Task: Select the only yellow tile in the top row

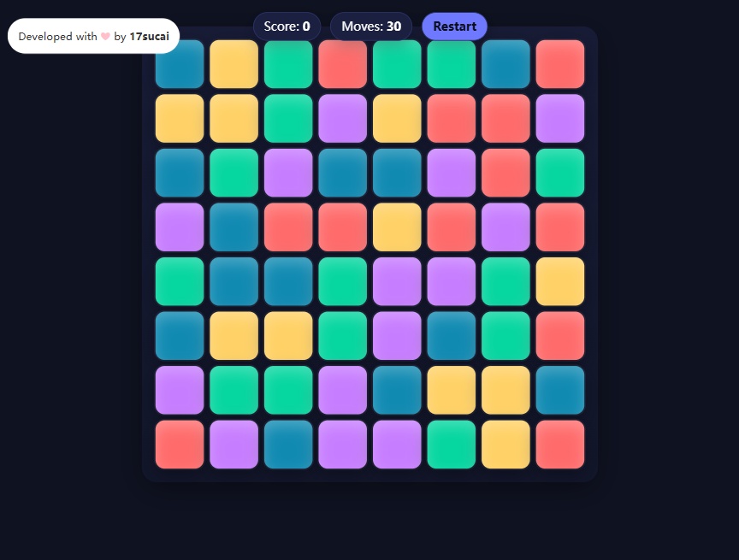Action: (x=234, y=64)
